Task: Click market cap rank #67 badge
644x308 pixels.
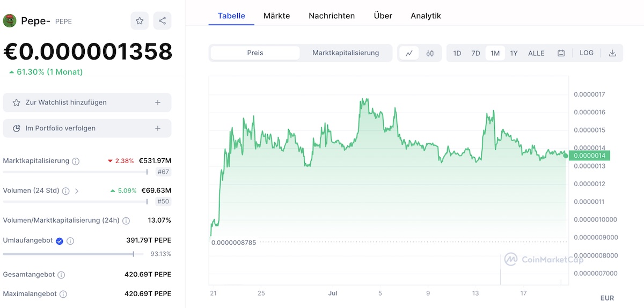Action: click(163, 172)
